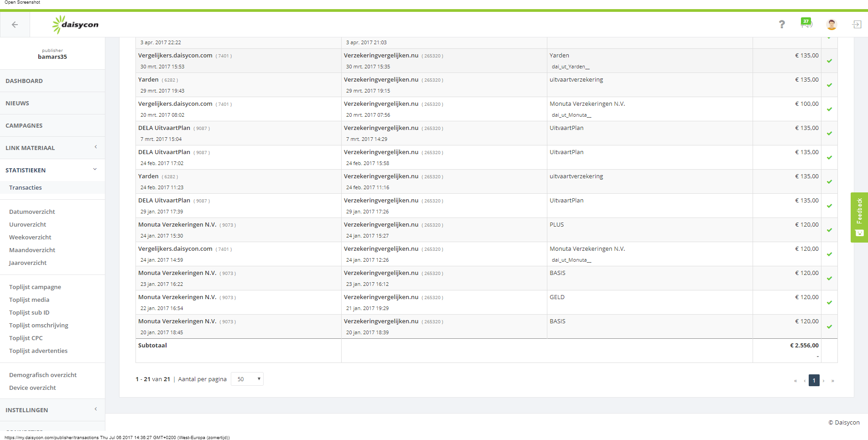Open Jaaroverzicht statistics
Screen dimensions: 868x440
tap(28, 263)
